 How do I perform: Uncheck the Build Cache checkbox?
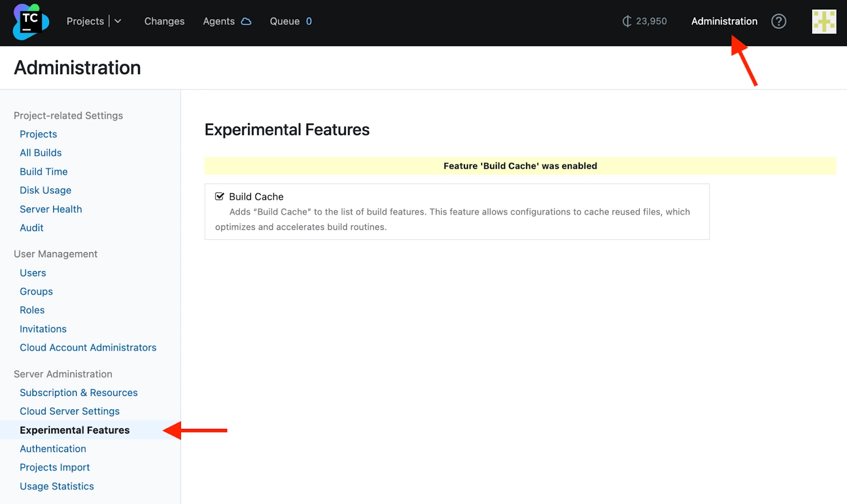coord(220,196)
